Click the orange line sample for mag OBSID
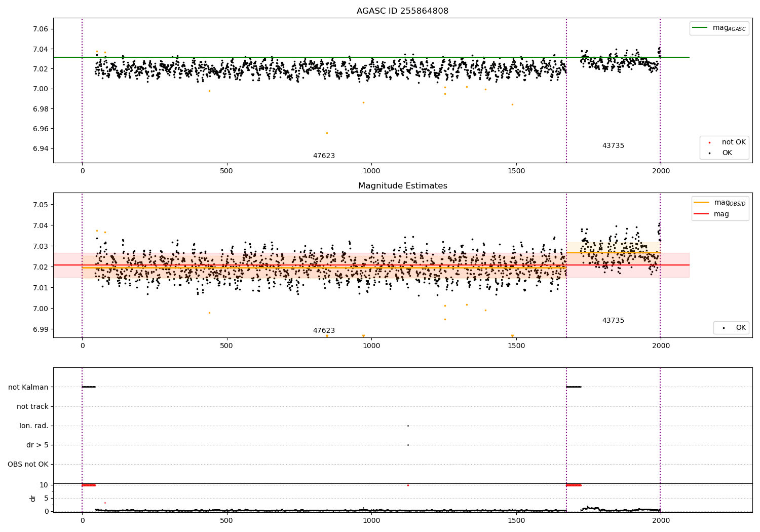760x532 pixels. [x=702, y=203]
